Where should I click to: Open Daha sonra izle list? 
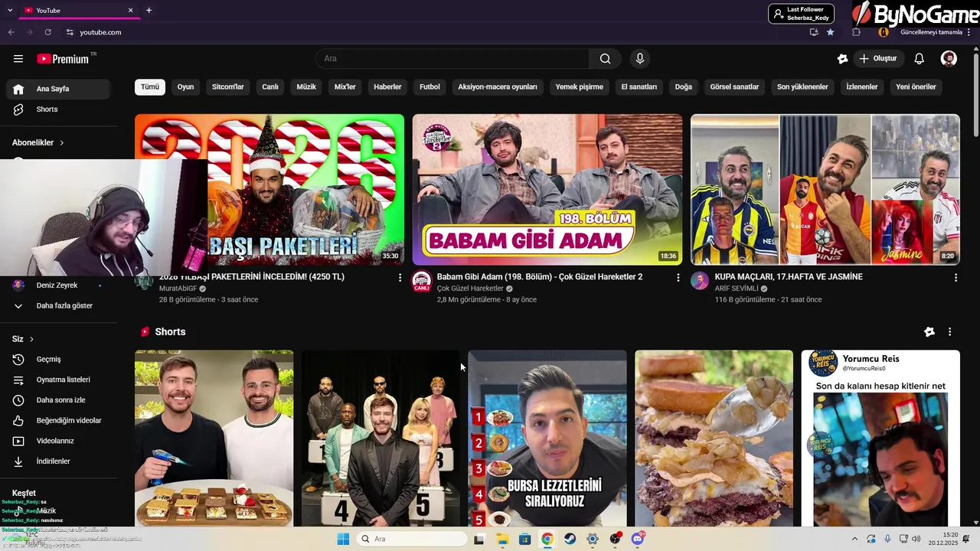pos(58,400)
